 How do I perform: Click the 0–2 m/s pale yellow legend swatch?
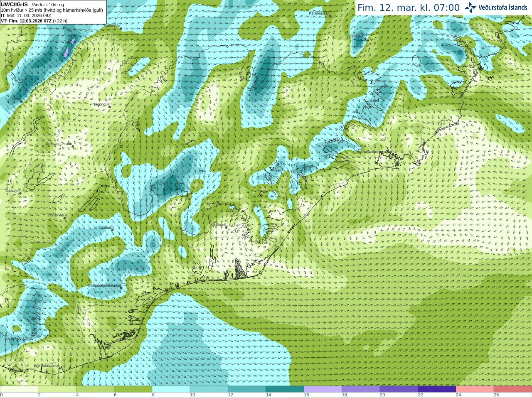(19, 389)
